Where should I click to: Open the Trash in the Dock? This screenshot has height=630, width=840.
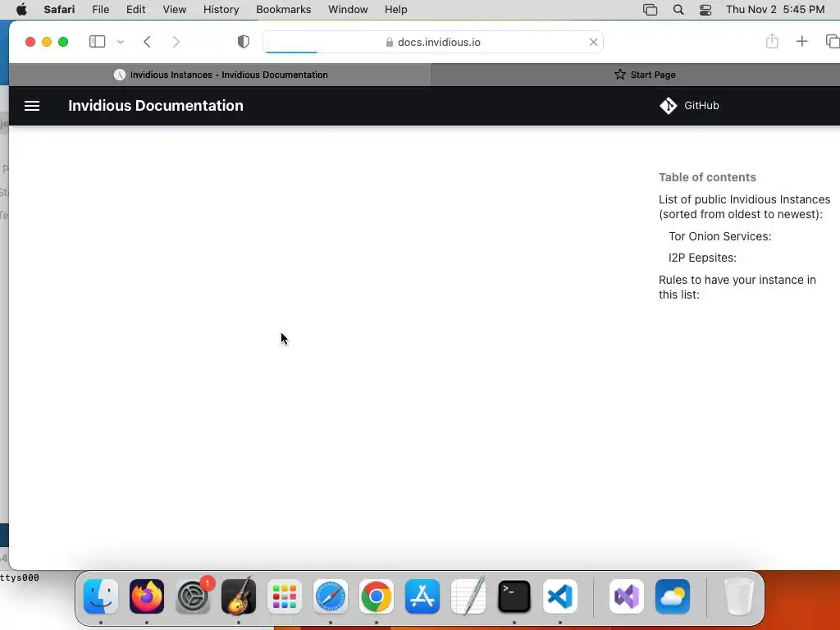coord(739,596)
